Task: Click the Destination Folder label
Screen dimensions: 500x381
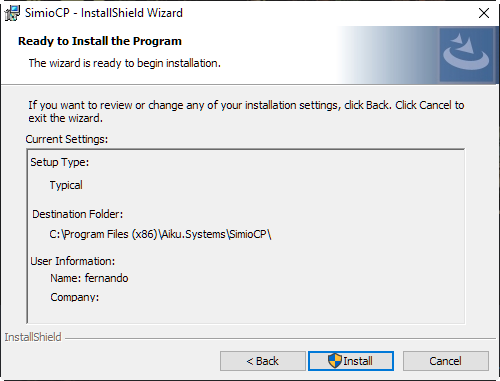Action: click(x=78, y=214)
